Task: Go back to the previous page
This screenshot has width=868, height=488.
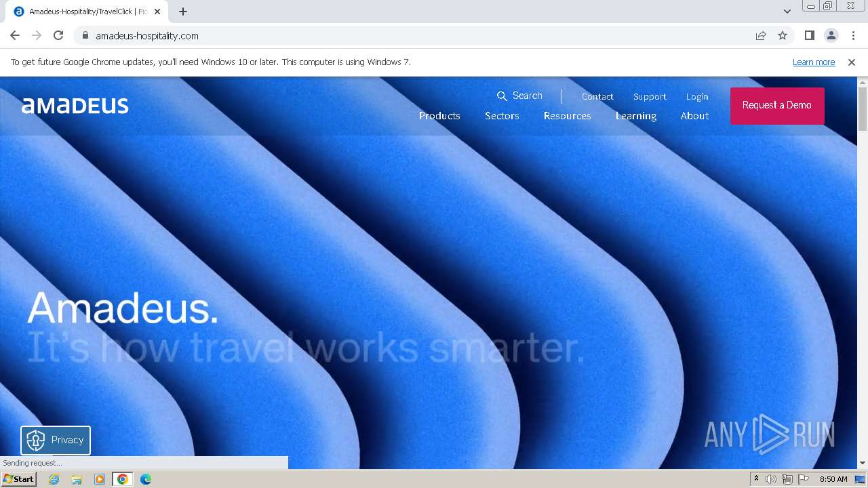Action: 15,35
